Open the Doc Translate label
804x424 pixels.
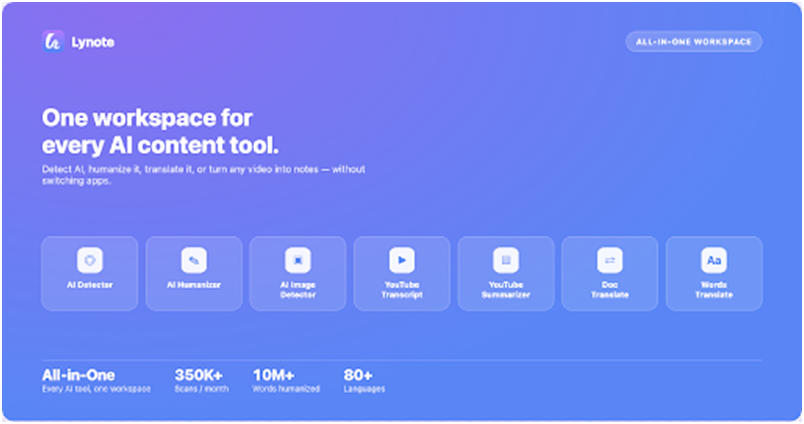point(610,290)
